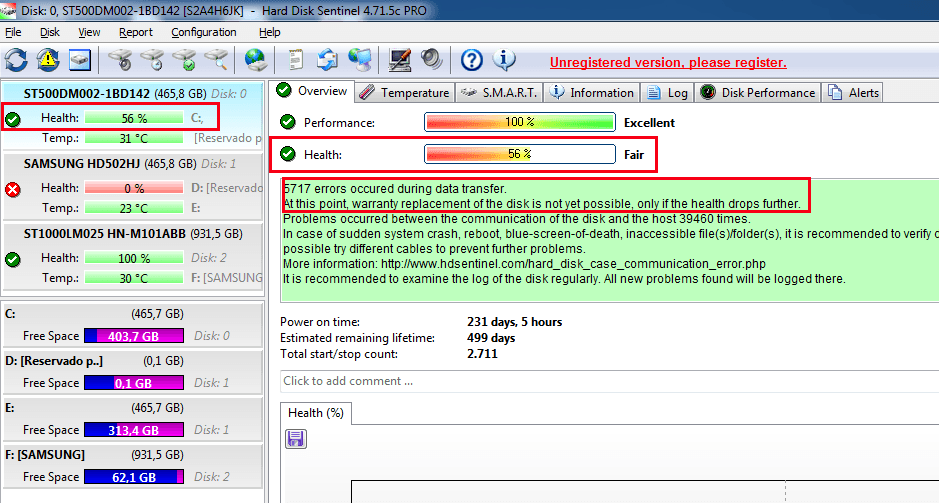Click the Unregistered version, please register link
The image size is (939, 503).
(668, 62)
